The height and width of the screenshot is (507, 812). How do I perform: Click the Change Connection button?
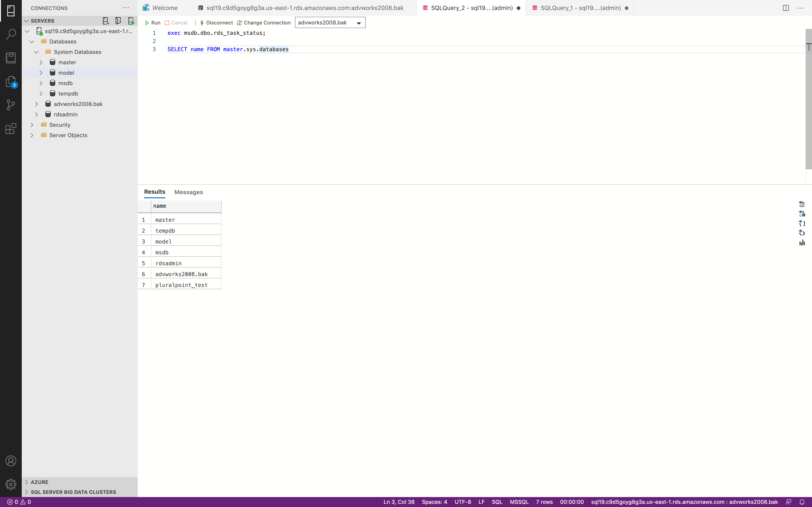[264, 23]
